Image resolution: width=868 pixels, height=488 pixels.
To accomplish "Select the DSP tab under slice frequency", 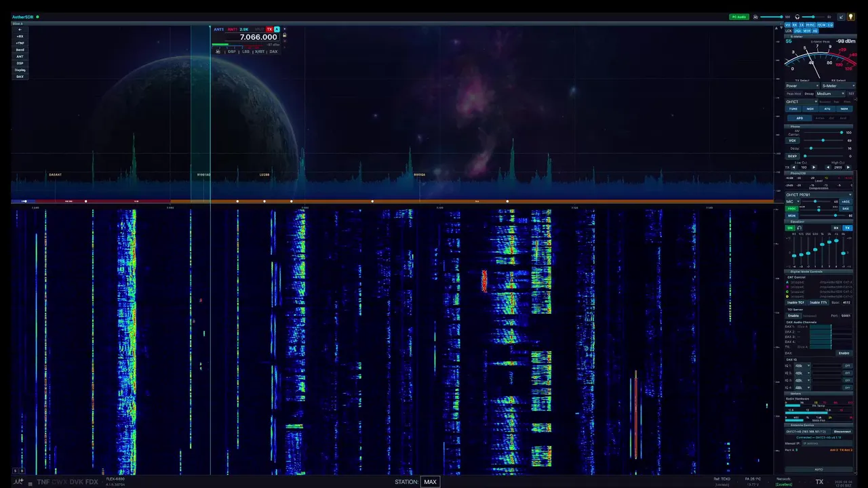I will (x=232, y=52).
